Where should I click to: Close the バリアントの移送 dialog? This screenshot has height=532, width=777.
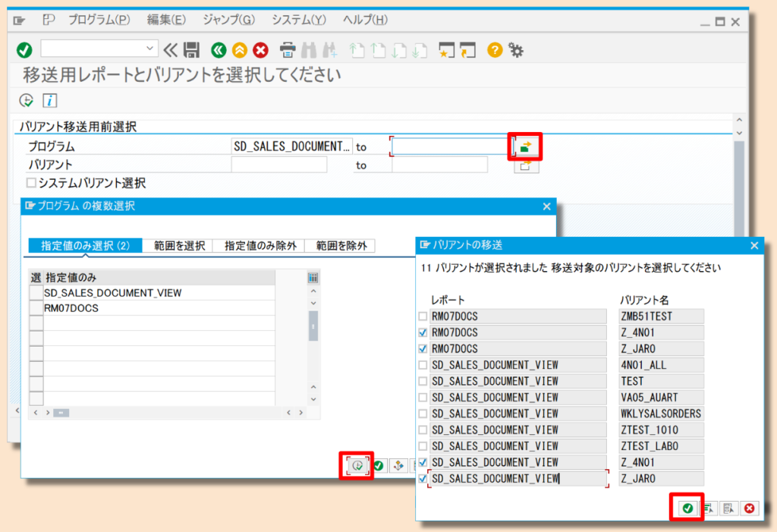pos(754,245)
